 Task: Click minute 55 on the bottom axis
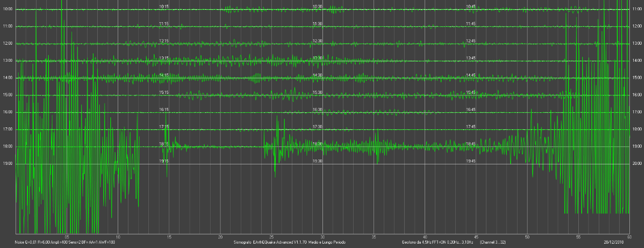pyautogui.click(x=578, y=237)
